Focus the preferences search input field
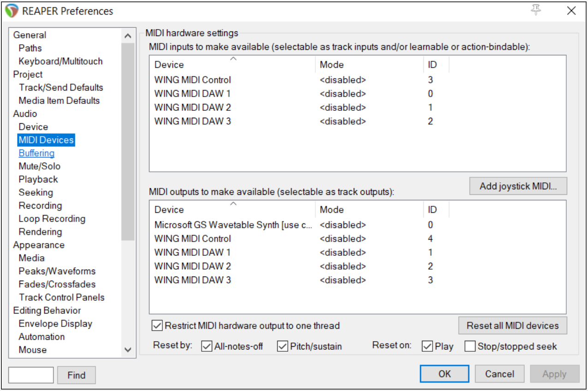Image resolution: width=588 pixels, height=391 pixels. pos(31,375)
